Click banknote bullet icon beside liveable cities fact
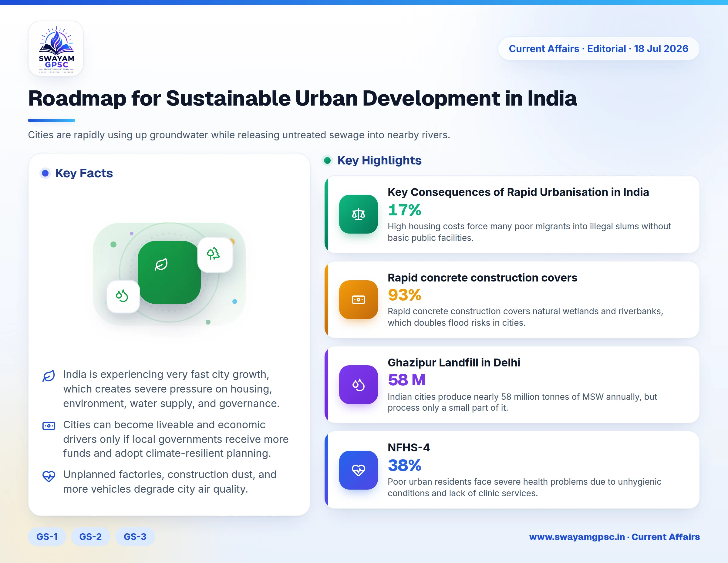Screen dimensions: 728x563 coord(49,426)
